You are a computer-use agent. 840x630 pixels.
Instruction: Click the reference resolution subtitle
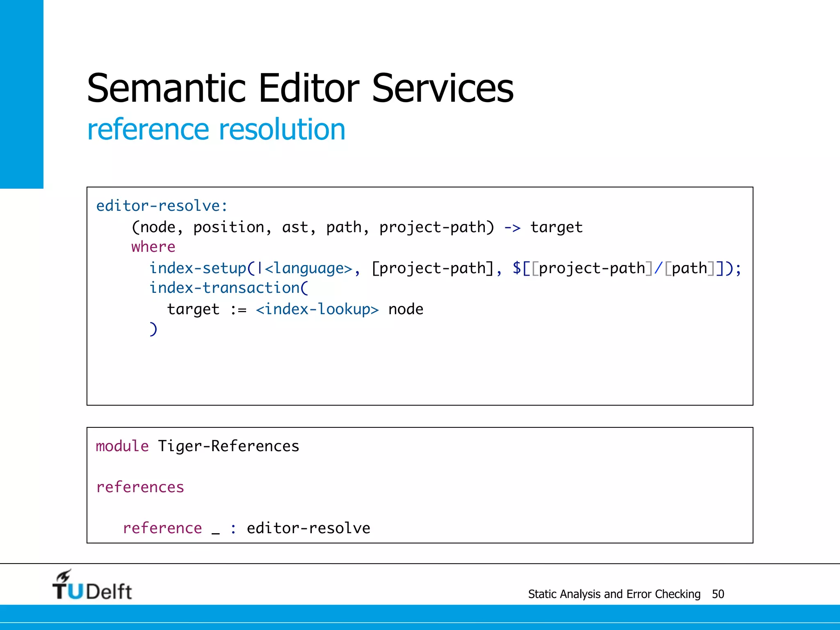(216, 129)
